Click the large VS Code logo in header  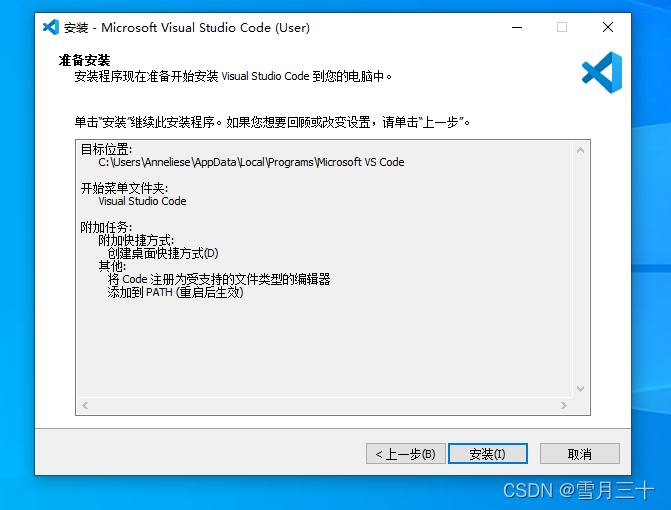pos(602,72)
